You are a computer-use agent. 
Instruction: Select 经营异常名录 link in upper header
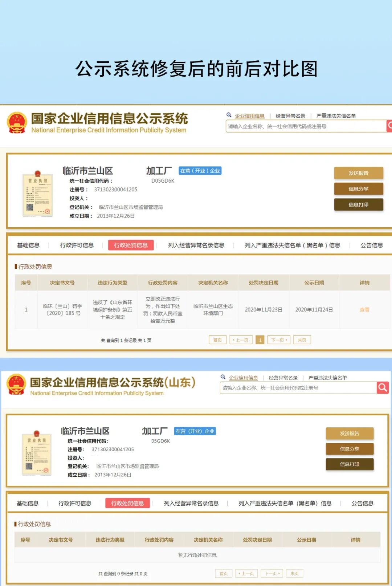(290, 116)
